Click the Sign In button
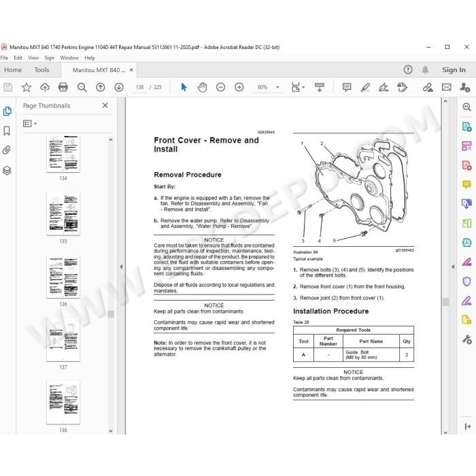476x476 pixels. point(454,70)
